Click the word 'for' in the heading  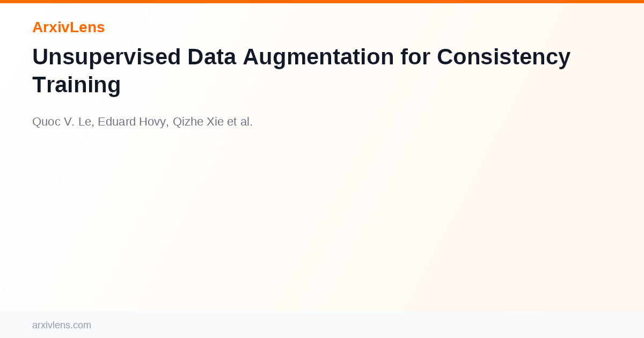click(415, 57)
